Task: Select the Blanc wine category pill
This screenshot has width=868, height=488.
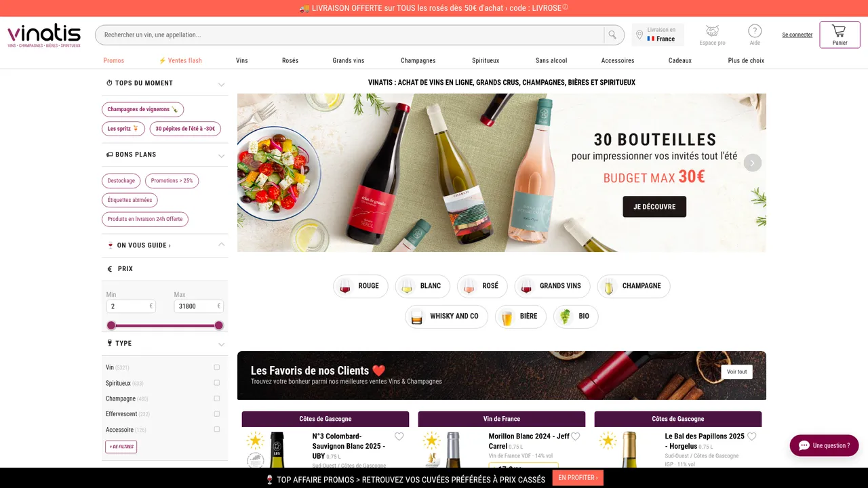Action: (x=422, y=286)
